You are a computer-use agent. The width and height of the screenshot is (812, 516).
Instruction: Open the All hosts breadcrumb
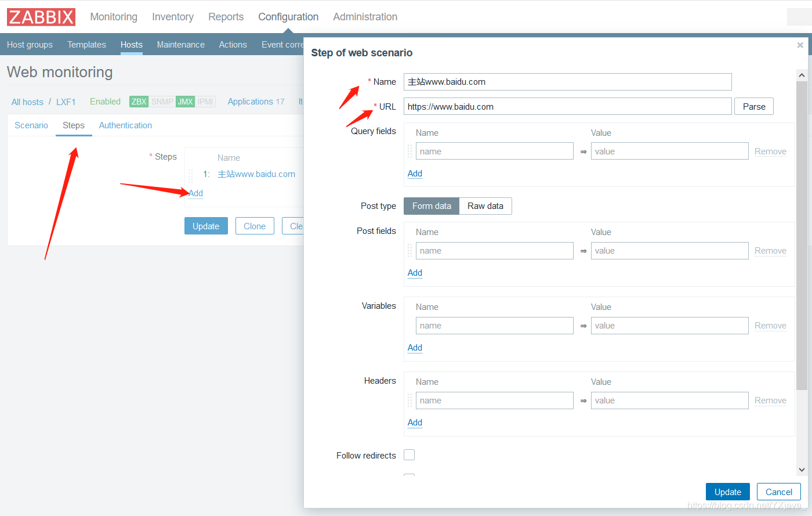coord(27,102)
